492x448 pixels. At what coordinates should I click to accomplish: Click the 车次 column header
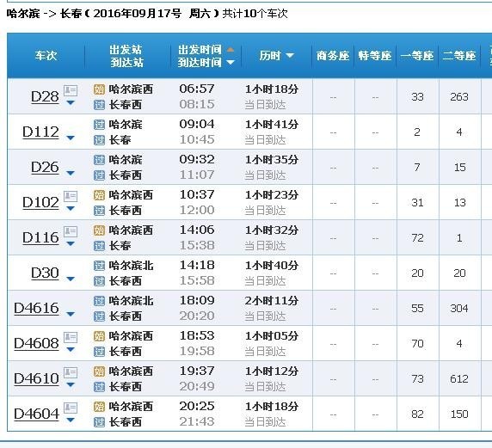click(46, 56)
